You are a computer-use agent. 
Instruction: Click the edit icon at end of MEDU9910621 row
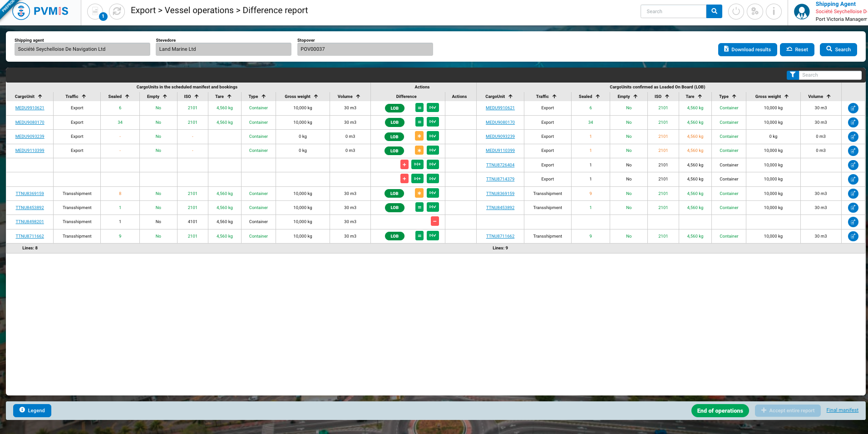click(x=853, y=108)
